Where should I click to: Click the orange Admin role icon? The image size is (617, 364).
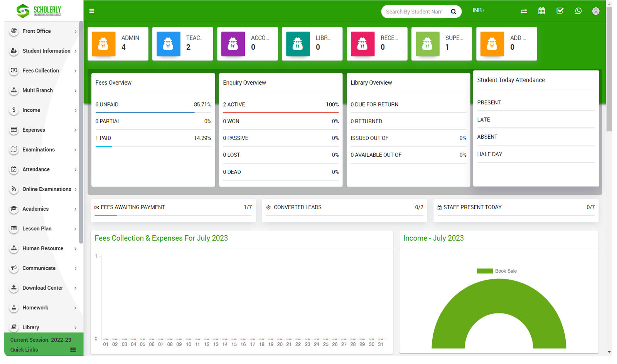point(103,44)
